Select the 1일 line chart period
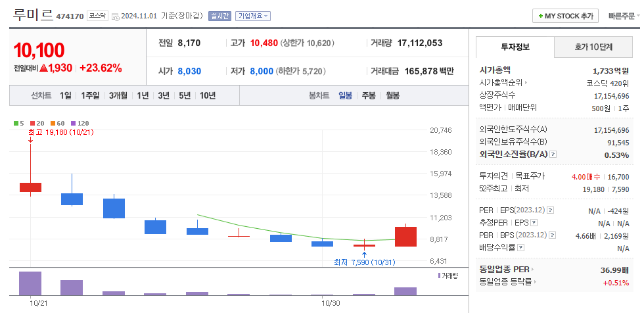644x313 pixels. click(65, 96)
